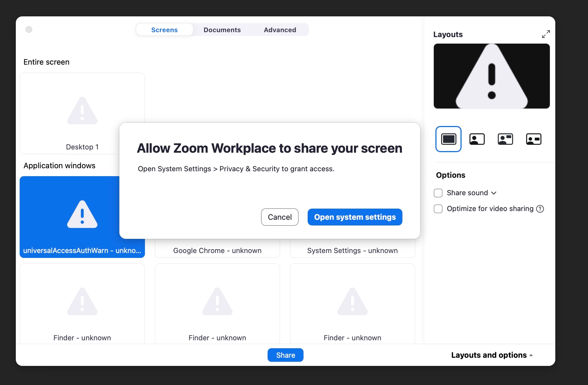Choose the middle Finder - unknown window thumbnail
This screenshot has width=588, height=385.
click(217, 303)
